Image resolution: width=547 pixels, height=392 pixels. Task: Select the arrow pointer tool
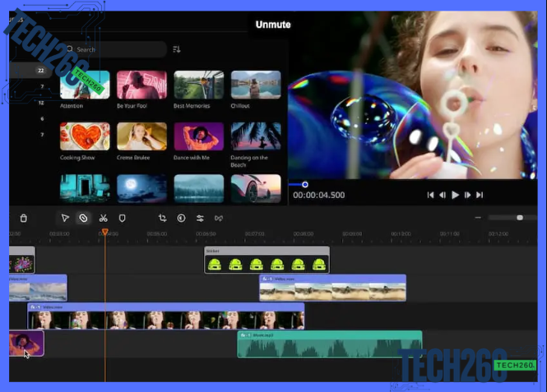tap(64, 218)
